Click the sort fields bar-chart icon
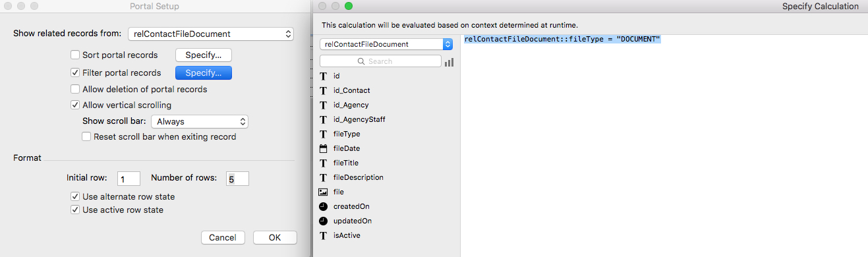The height and width of the screenshot is (257, 868). click(449, 62)
